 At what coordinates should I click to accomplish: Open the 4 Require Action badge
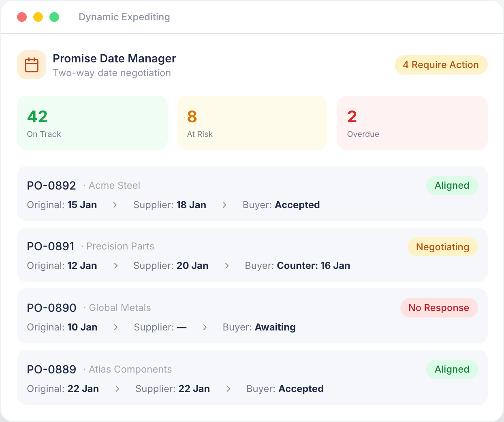click(x=441, y=65)
